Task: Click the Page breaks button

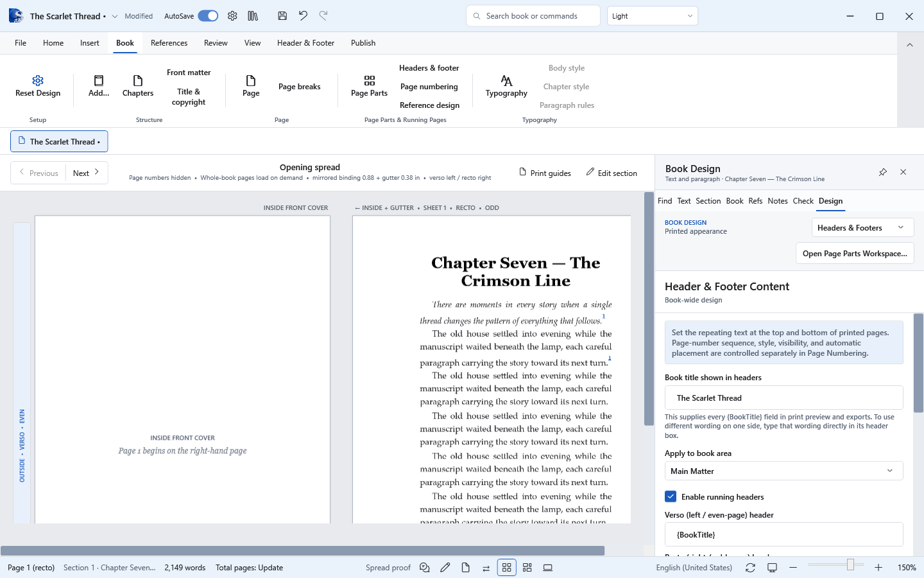Action: click(300, 87)
